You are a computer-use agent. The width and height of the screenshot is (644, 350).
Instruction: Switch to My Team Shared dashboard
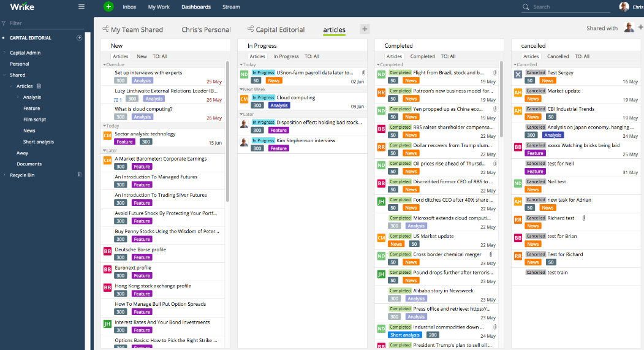click(133, 29)
